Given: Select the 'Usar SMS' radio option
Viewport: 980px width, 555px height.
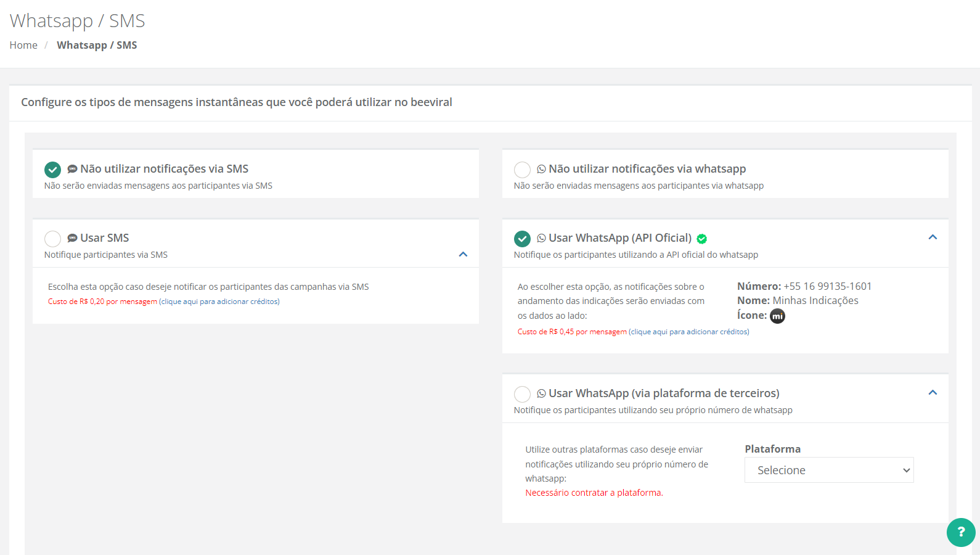Looking at the screenshot, I should (x=52, y=239).
